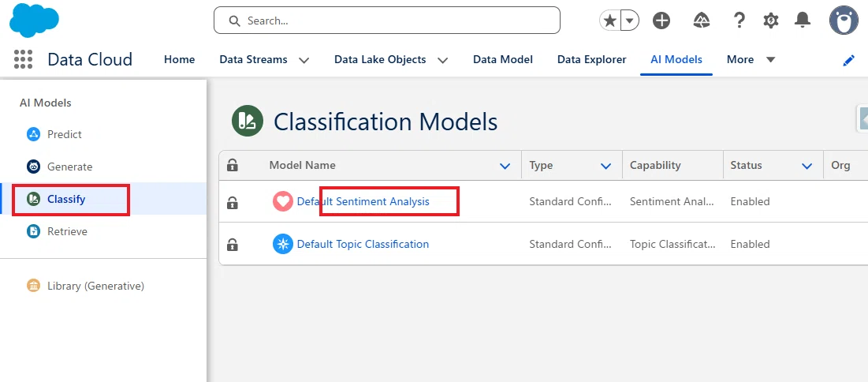Go to the Home tab

pyautogui.click(x=180, y=59)
